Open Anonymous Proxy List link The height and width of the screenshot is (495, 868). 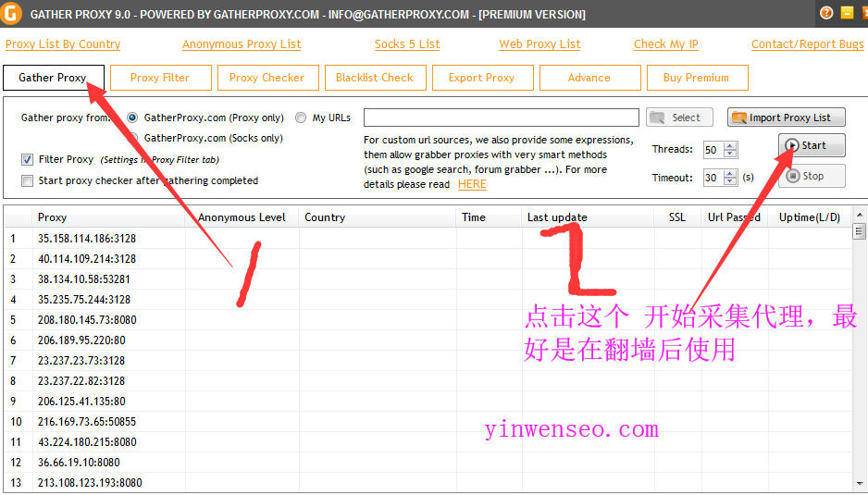click(242, 44)
